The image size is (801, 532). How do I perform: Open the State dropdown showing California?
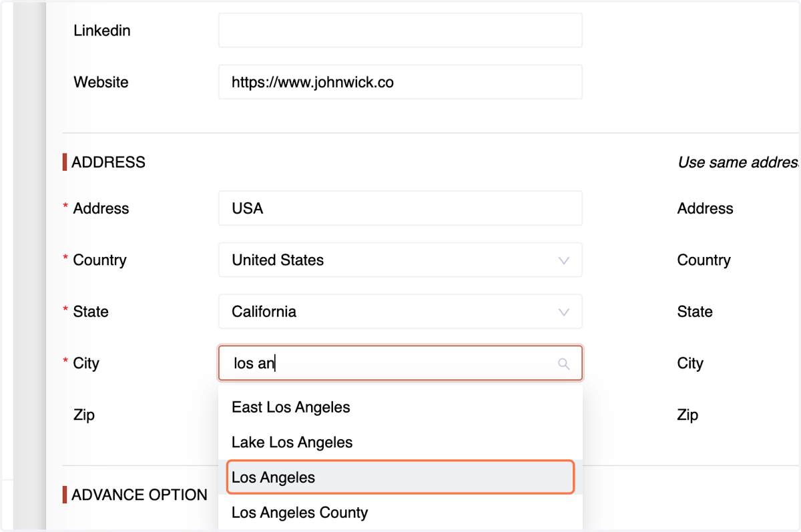point(400,312)
